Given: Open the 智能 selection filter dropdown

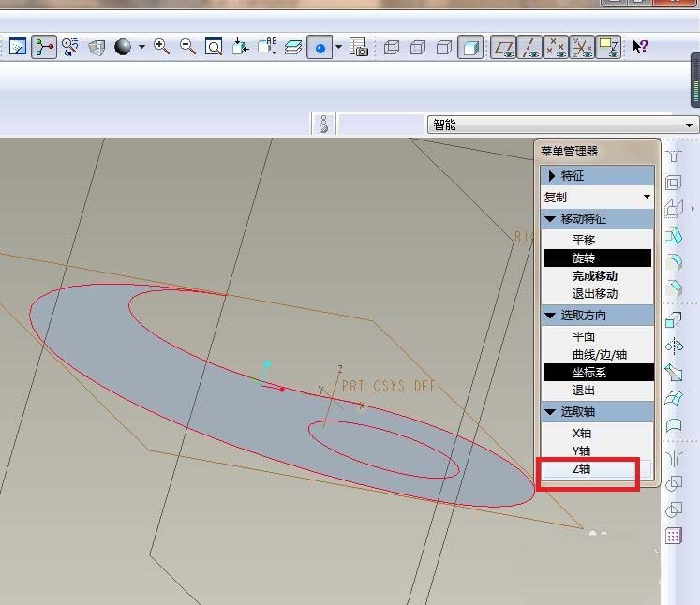Looking at the screenshot, I should click(562, 125).
